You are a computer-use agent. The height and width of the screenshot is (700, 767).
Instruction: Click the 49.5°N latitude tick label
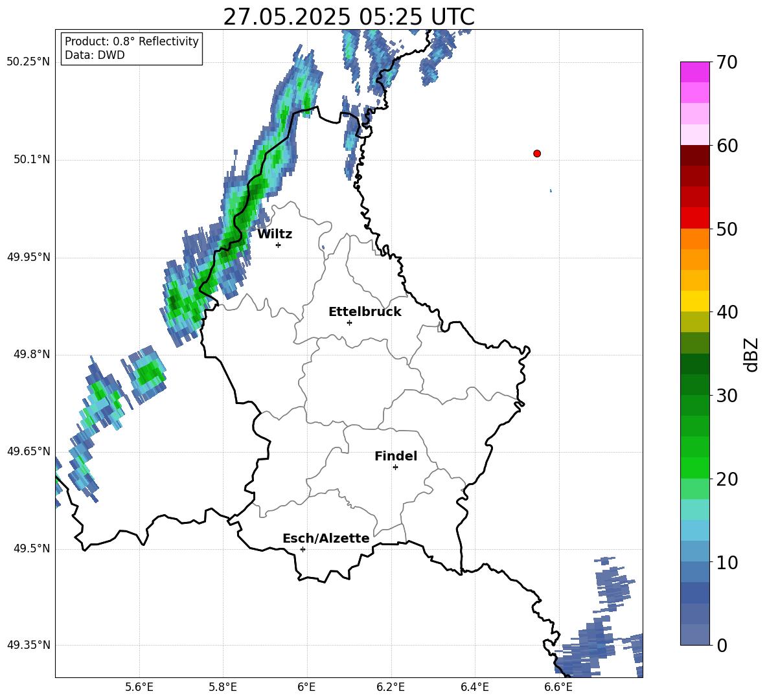point(31,548)
